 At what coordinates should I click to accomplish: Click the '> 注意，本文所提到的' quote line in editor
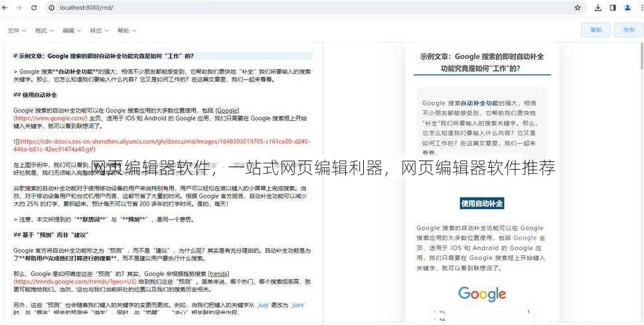(x=104, y=220)
